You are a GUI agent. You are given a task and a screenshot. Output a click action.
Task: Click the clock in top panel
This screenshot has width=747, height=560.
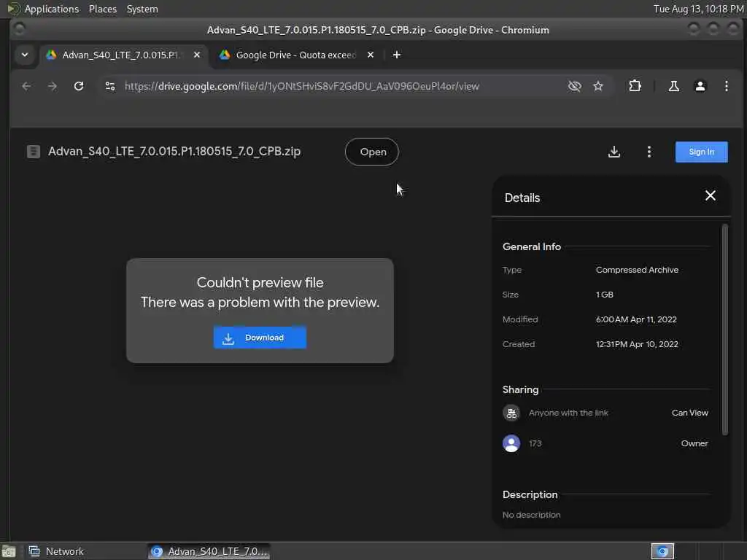pos(698,9)
